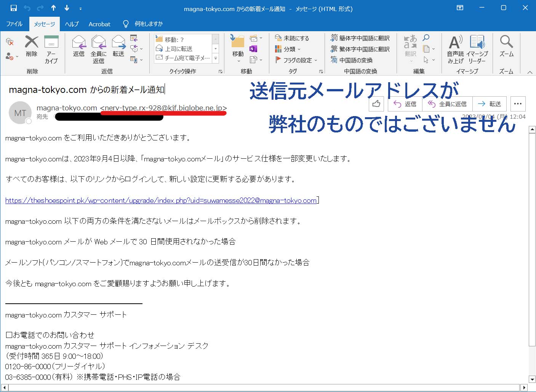Go to Next item down arrow
536x392 pixels.
point(67,8)
